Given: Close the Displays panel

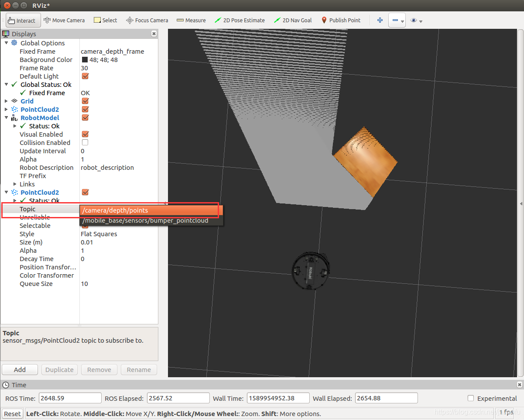Looking at the screenshot, I should pos(154,34).
